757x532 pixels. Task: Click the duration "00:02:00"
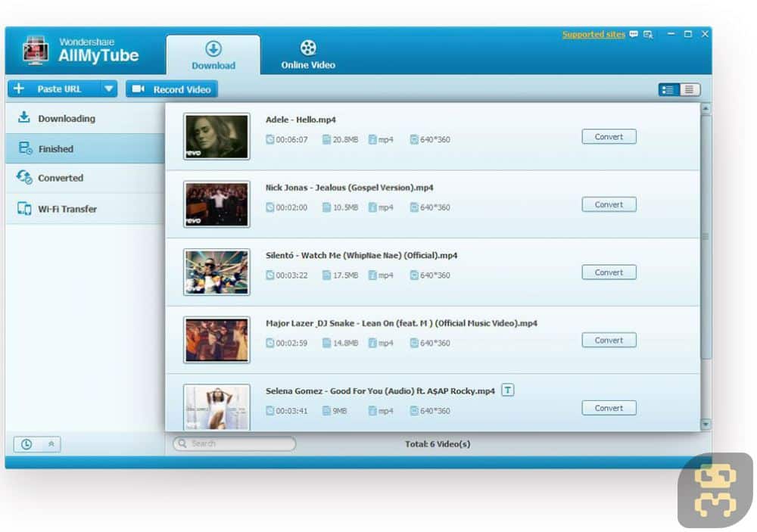[x=291, y=207]
